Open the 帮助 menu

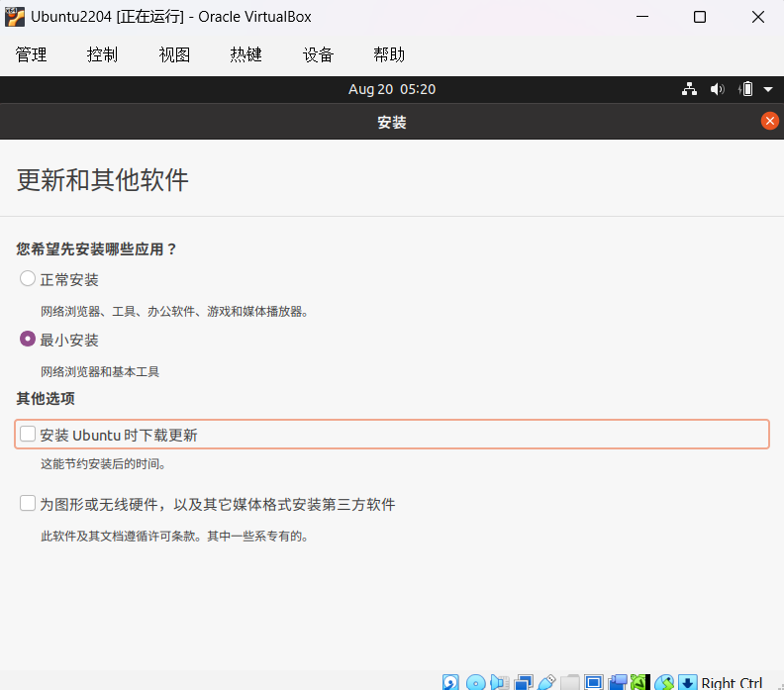[x=389, y=54]
